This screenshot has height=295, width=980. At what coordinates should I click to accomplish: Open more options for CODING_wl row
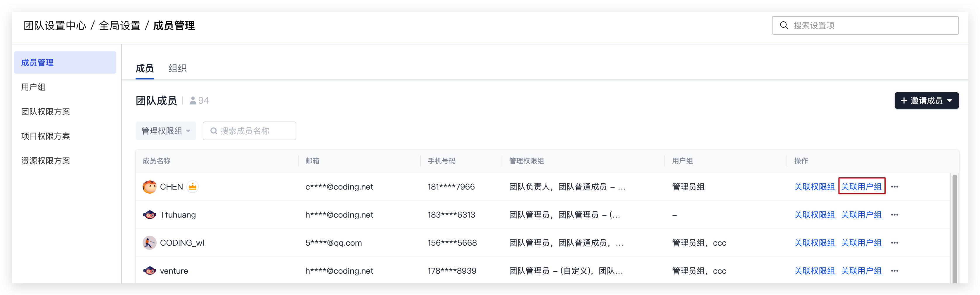895,242
